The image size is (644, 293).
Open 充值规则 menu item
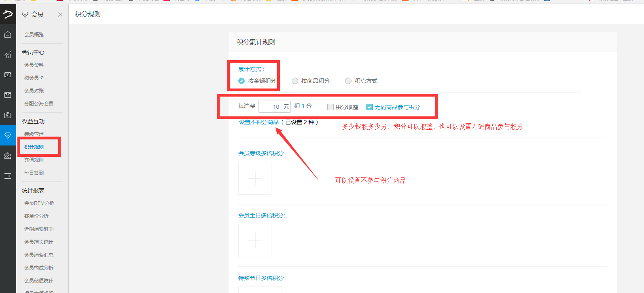[34, 160]
